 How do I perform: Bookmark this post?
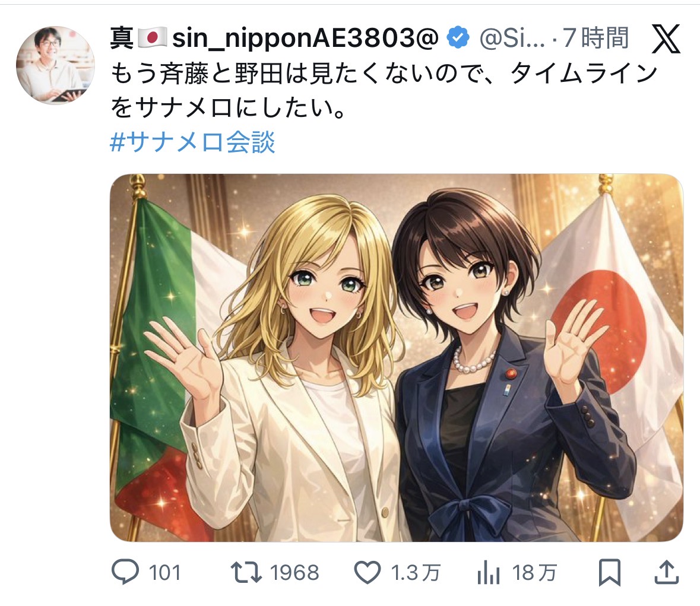click(609, 572)
